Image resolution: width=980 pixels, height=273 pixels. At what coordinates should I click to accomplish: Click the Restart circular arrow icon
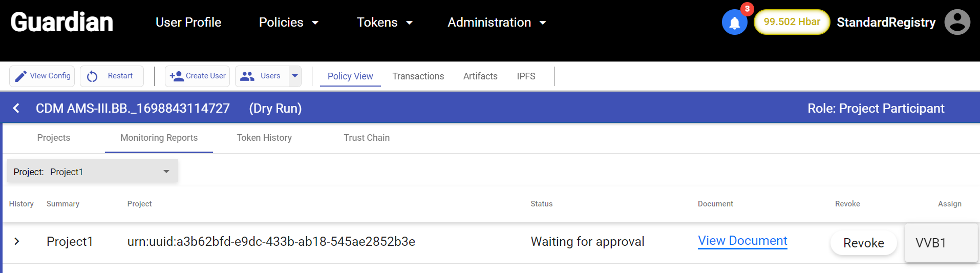pos(92,76)
